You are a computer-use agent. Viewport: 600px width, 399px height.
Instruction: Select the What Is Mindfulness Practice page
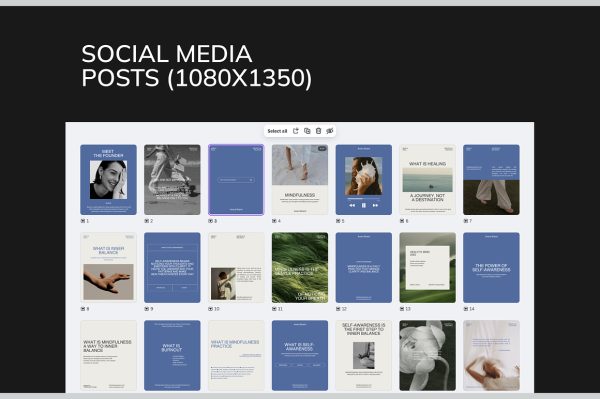(236, 355)
